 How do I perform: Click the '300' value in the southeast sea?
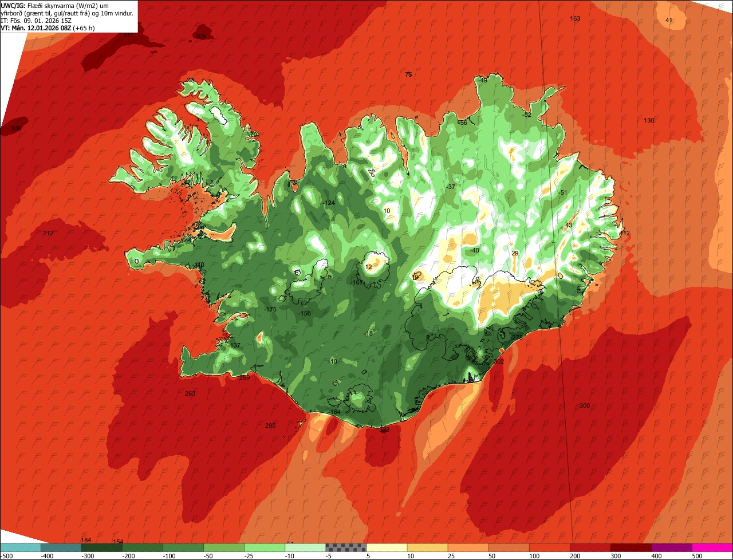(584, 405)
